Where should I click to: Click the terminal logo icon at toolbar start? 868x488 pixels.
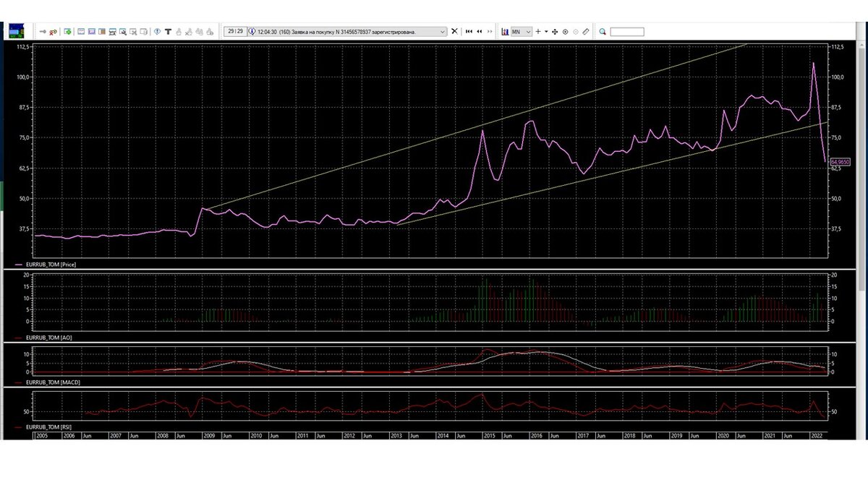click(x=16, y=31)
